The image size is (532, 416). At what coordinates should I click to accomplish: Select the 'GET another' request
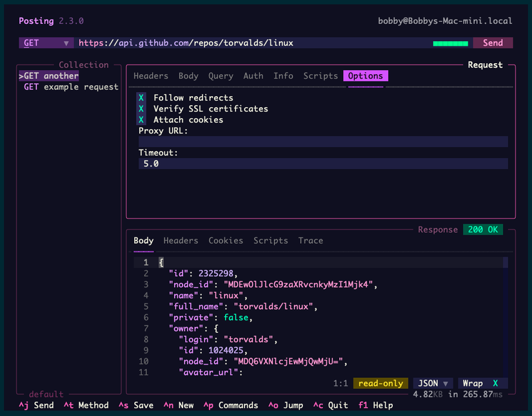[x=48, y=75]
